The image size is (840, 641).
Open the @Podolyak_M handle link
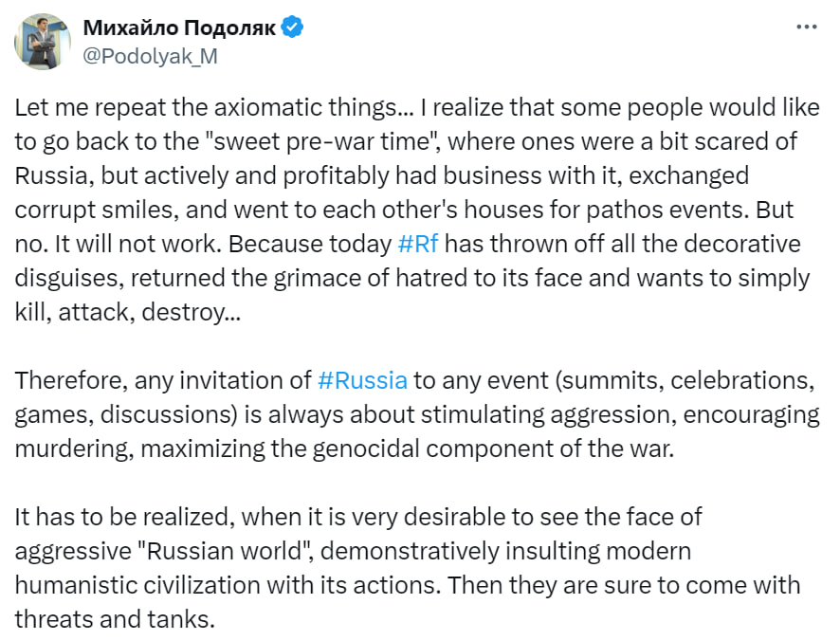pos(151,55)
